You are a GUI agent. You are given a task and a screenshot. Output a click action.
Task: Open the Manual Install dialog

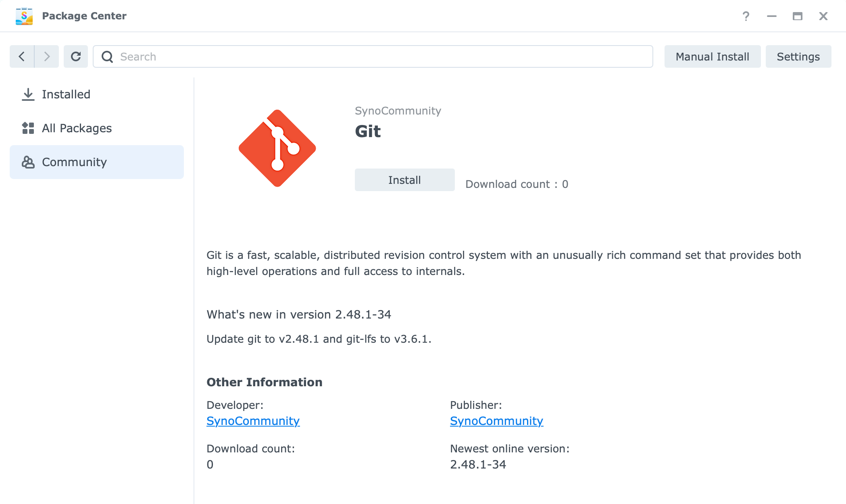click(712, 56)
